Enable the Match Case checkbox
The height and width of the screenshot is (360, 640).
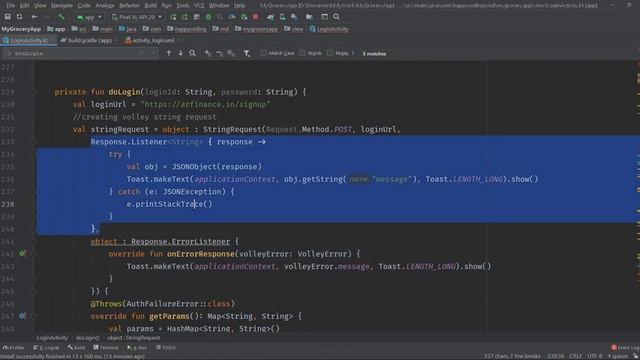[x=263, y=53]
